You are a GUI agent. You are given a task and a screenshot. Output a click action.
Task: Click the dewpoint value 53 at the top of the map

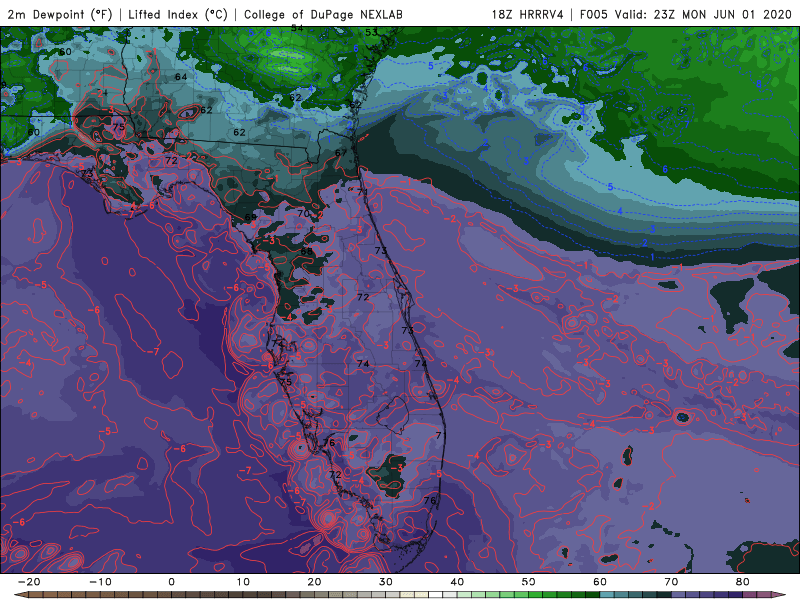coord(371,32)
